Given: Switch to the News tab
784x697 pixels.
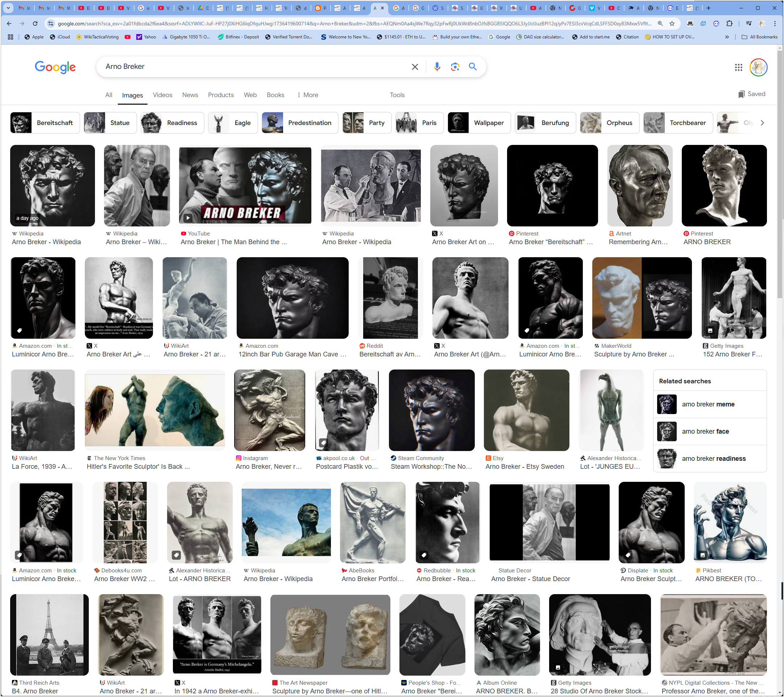Looking at the screenshot, I should [x=190, y=95].
